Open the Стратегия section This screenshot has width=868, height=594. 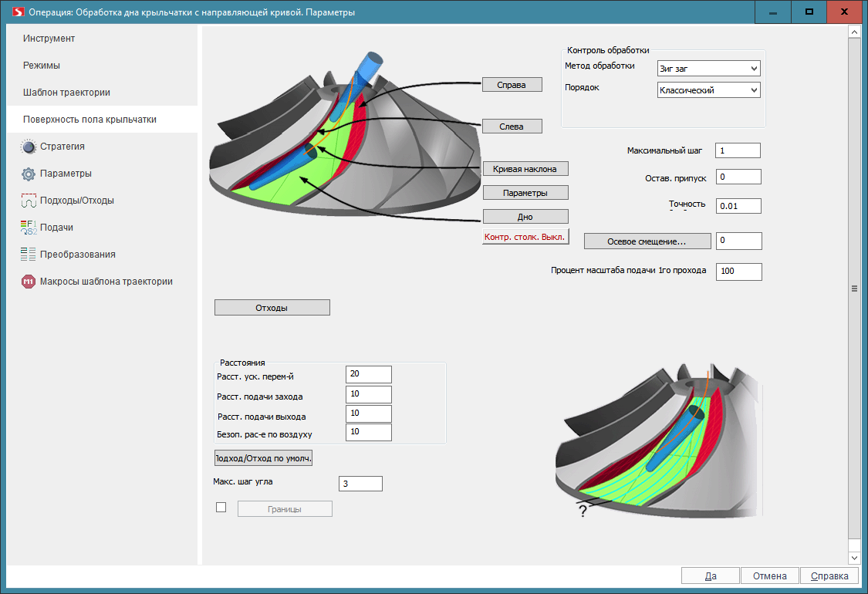point(62,147)
